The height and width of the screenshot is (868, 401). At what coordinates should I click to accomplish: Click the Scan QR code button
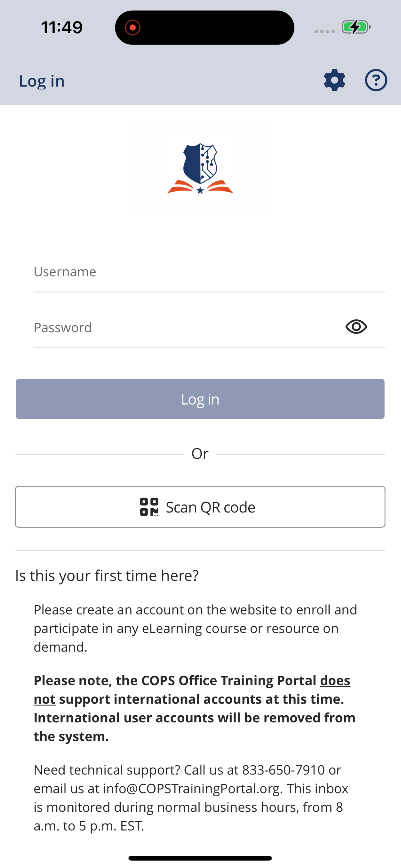(200, 507)
